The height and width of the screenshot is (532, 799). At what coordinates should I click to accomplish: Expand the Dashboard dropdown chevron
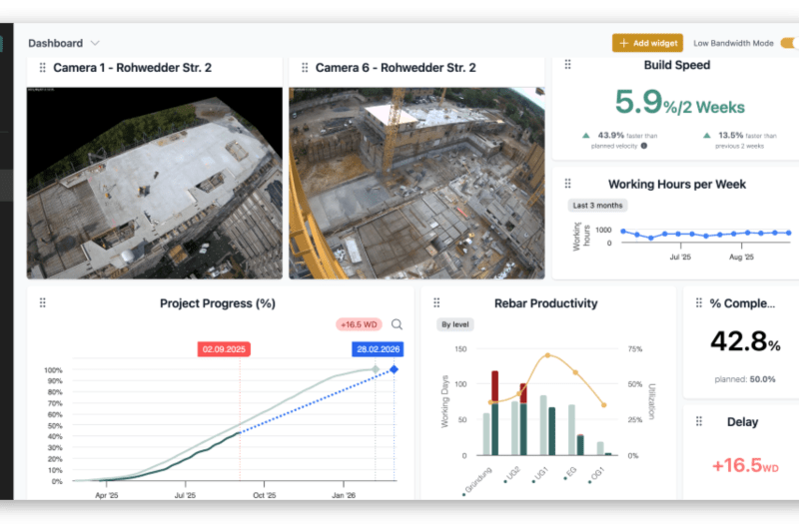pyautogui.click(x=95, y=43)
